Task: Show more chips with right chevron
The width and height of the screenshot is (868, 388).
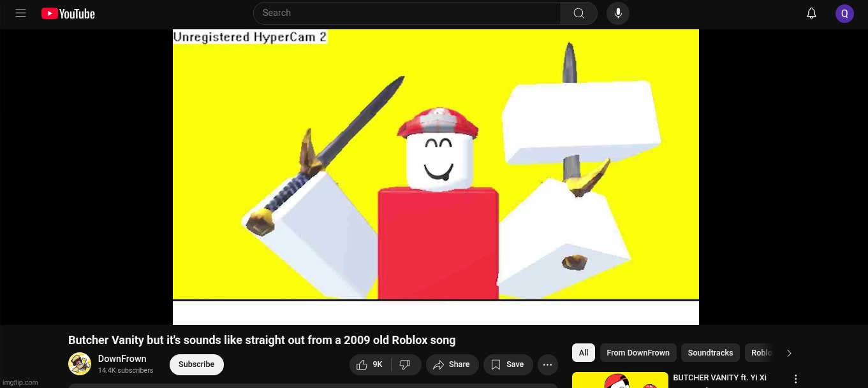Action: [x=789, y=353]
